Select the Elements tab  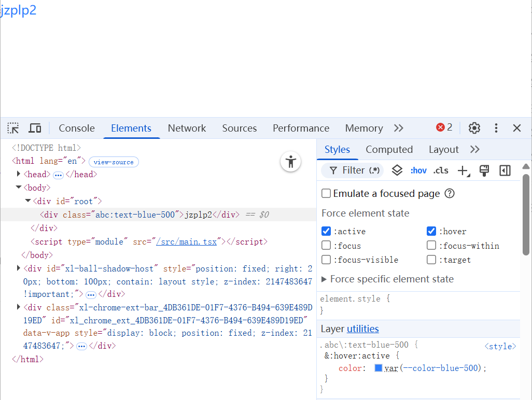[131, 128]
